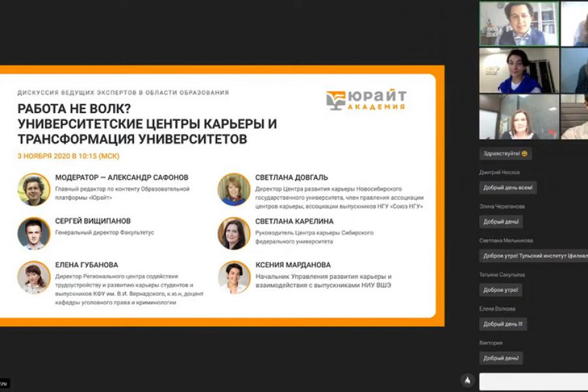
Task: Select video tile of woman in dark jacket
Action: (519, 117)
